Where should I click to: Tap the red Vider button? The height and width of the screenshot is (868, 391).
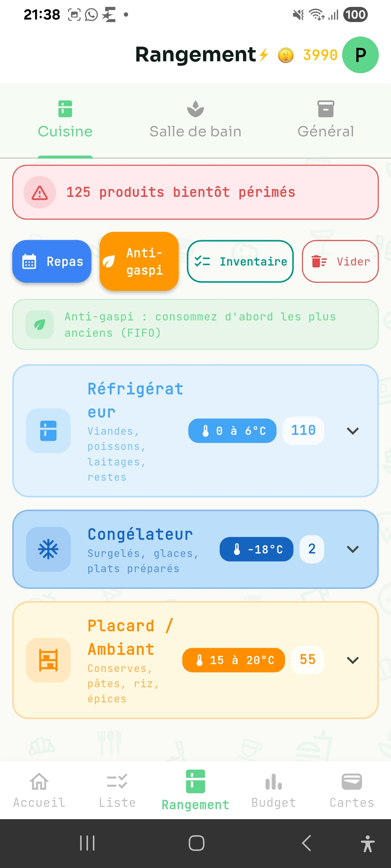tap(340, 261)
